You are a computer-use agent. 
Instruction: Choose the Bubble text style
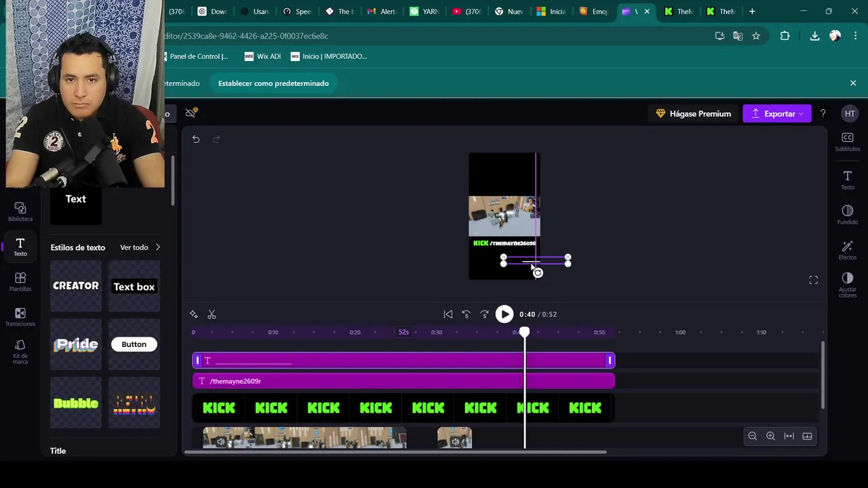click(76, 403)
